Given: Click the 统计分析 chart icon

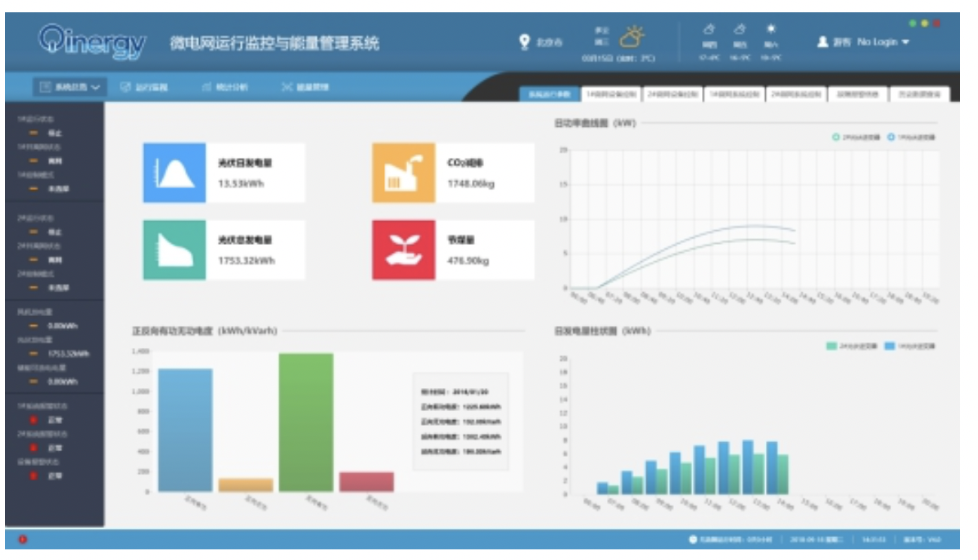Looking at the screenshot, I should tap(206, 87).
